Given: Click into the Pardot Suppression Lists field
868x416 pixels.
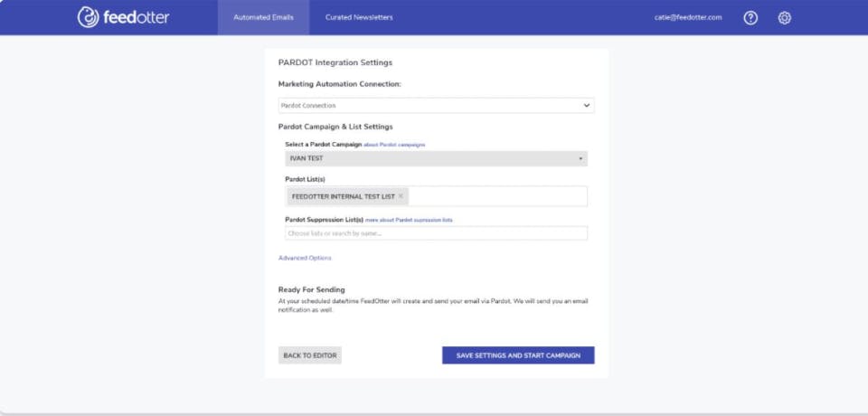Looking at the screenshot, I should (436, 233).
